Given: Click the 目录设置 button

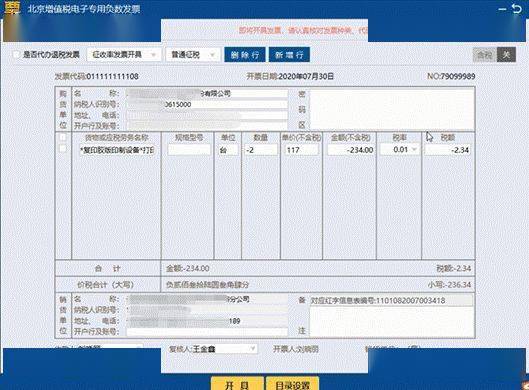Looking at the screenshot, I should [x=293, y=384].
